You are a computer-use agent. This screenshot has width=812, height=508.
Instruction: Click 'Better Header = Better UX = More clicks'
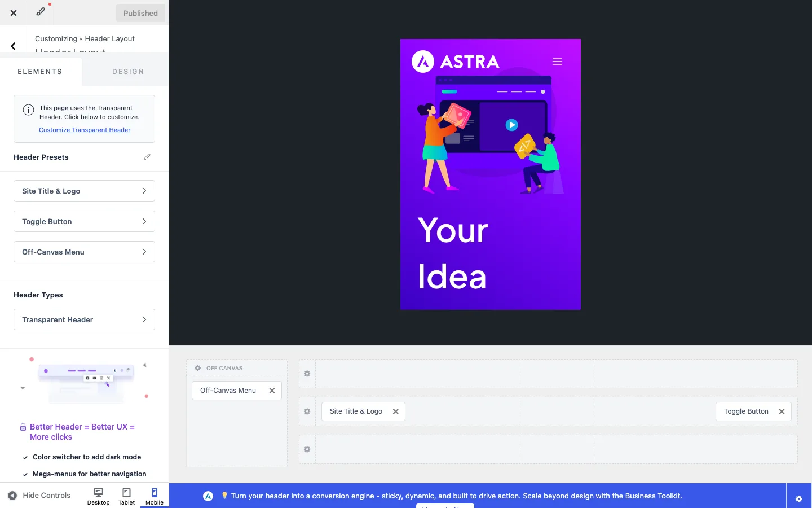[x=82, y=432]
